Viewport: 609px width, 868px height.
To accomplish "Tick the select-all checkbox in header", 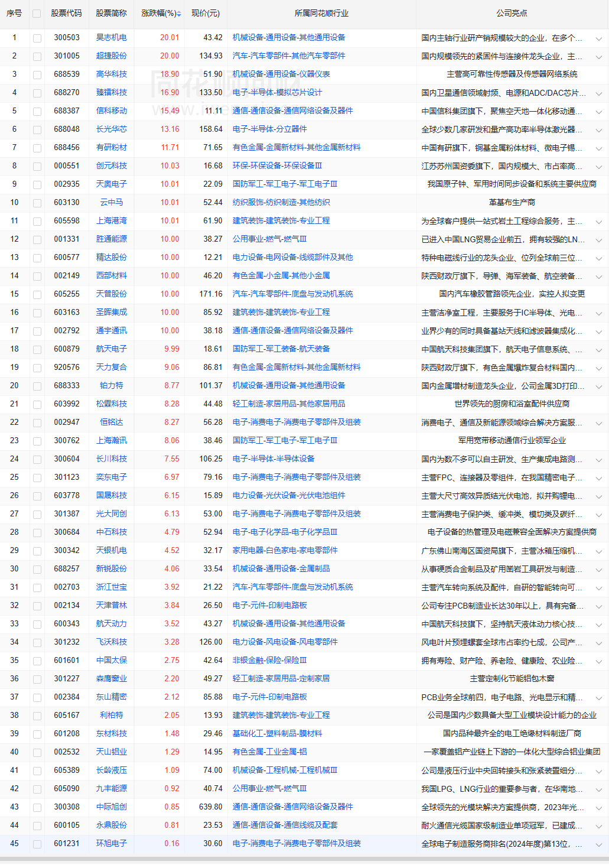I will tap(37, 14).
